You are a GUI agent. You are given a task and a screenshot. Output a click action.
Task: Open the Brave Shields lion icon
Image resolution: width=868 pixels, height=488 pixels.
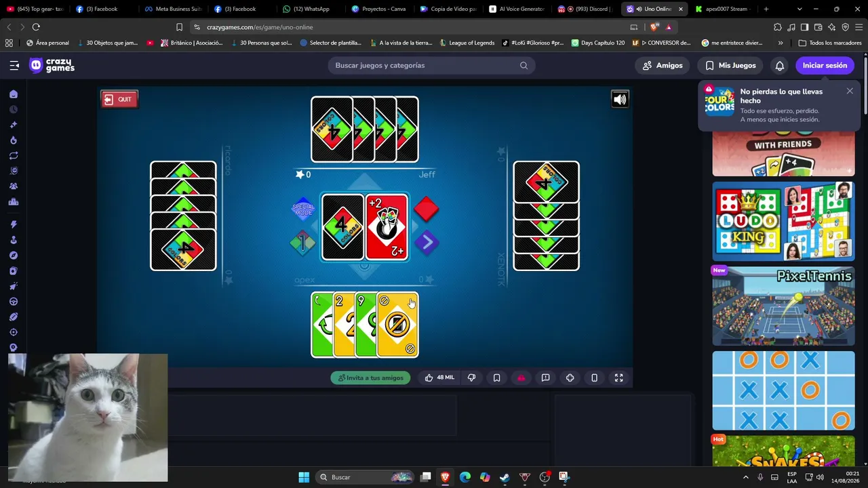654,27
